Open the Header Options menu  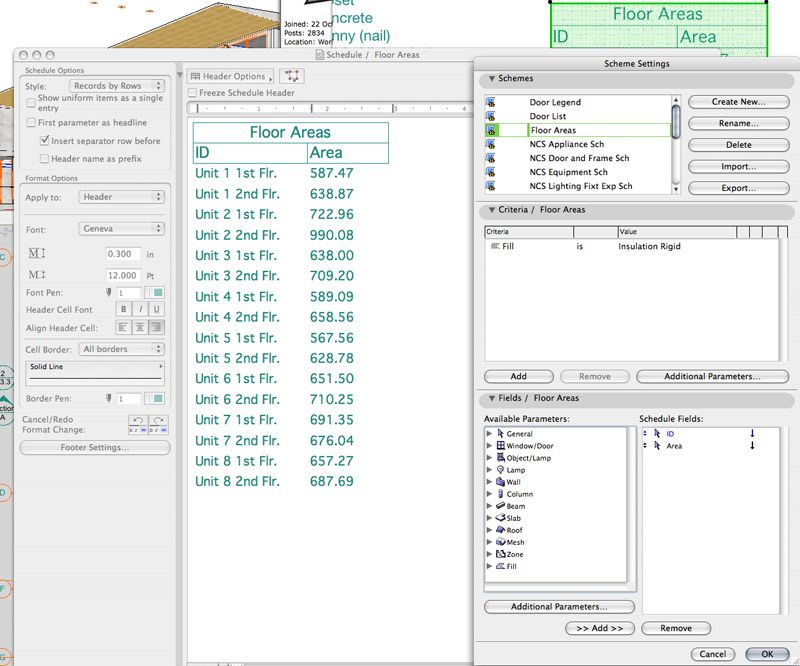[231, 76]
